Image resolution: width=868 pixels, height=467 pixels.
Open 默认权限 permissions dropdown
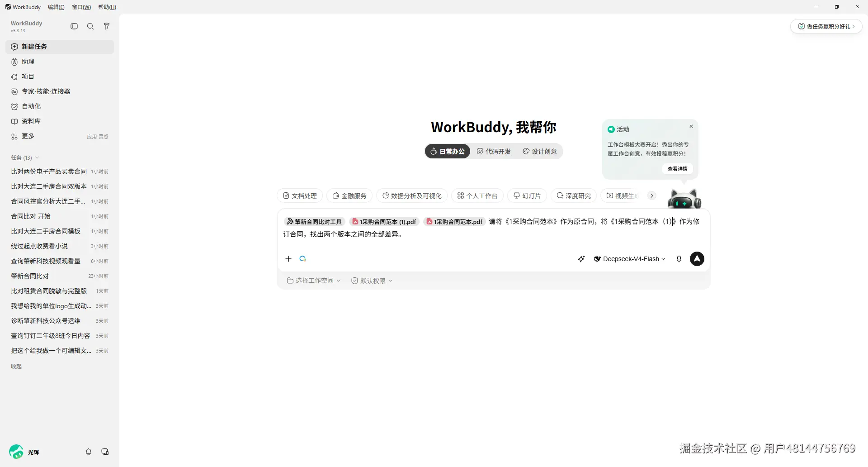(x=372, y=281)
